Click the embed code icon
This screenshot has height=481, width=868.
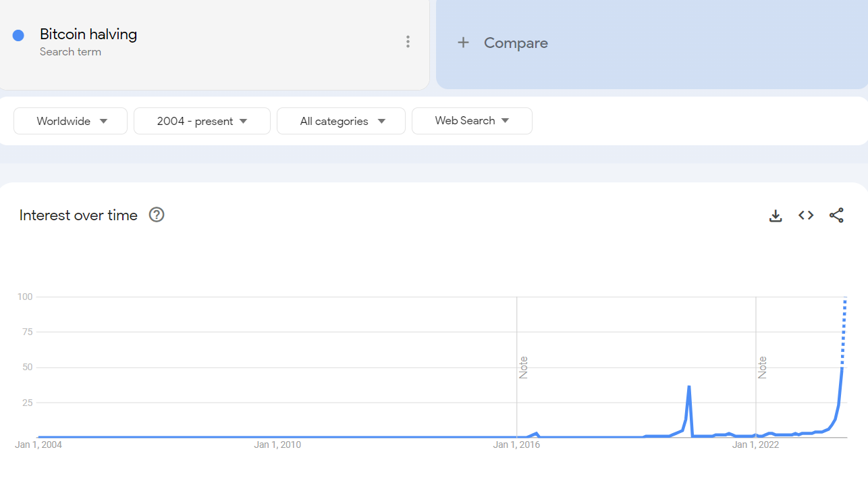[806, 216]
